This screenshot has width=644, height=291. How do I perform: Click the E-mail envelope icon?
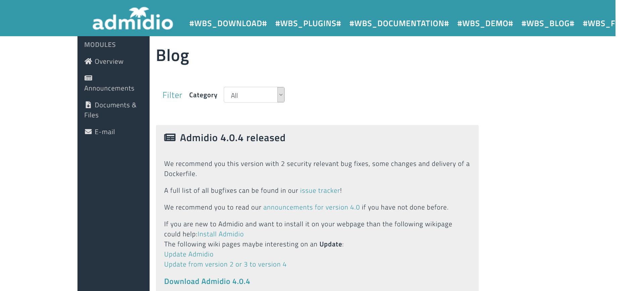[x=88, y=132]
